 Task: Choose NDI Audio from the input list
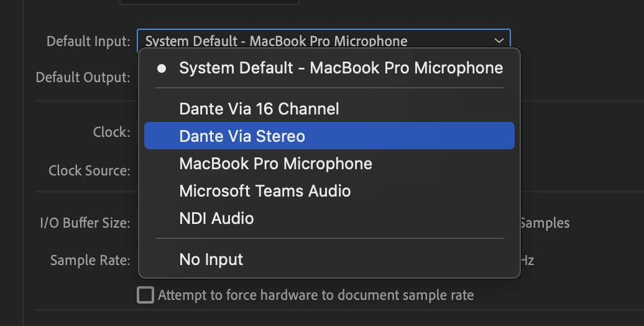click(x=216, y=218)
